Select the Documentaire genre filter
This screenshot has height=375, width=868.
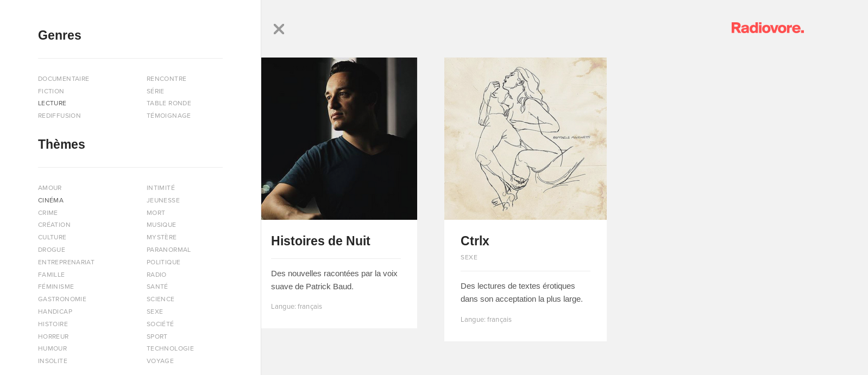[x=64, y=79]
